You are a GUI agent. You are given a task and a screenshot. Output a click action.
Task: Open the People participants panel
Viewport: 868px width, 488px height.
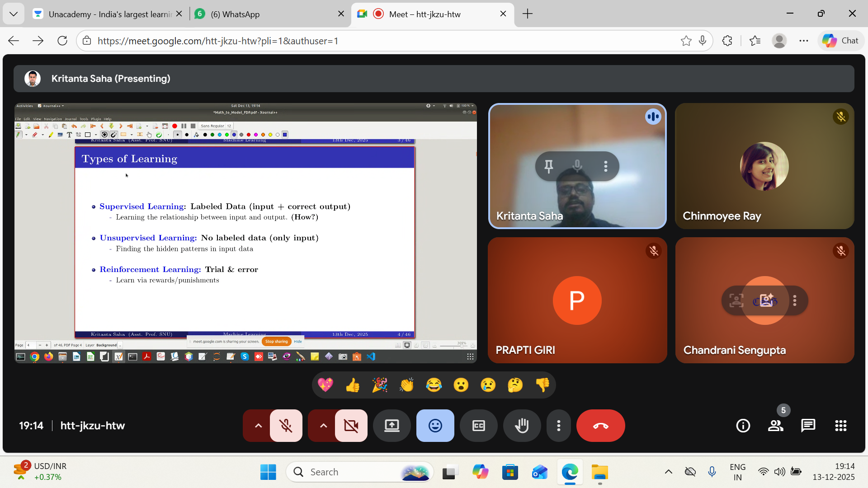776,426
